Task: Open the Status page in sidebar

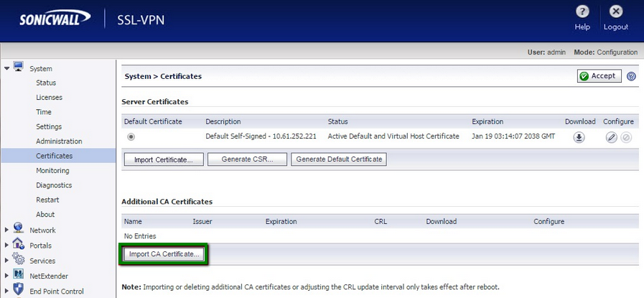Action: coord(45,83)
